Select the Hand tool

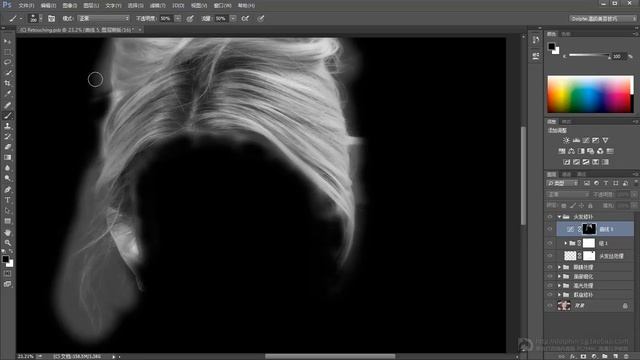tap(7, 233)
